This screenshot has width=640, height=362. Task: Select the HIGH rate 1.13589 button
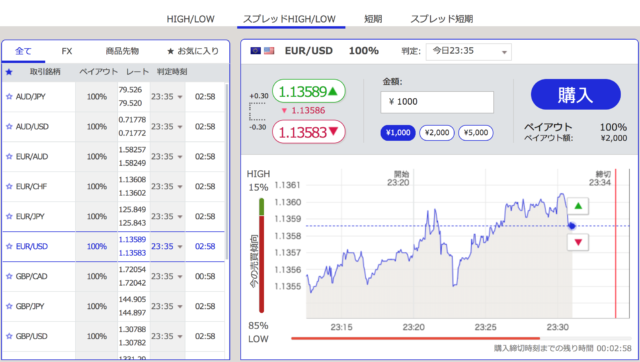[309, 91]
